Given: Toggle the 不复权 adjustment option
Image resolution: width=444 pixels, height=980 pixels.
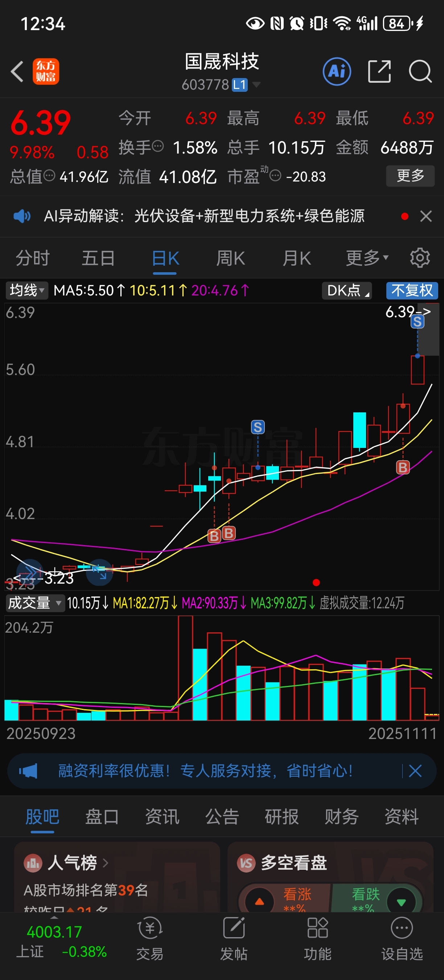Looking at the screenshot, I should pos(412,290).
